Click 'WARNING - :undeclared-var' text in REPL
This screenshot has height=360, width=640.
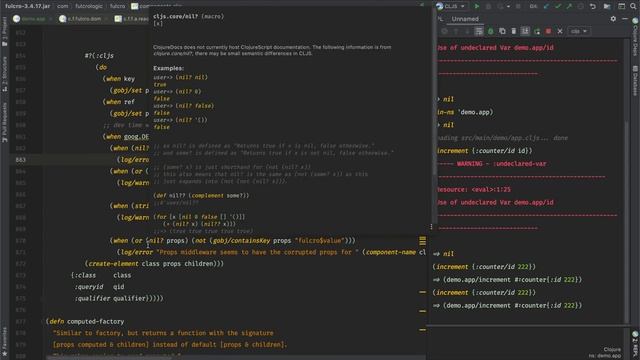point(501,164)
